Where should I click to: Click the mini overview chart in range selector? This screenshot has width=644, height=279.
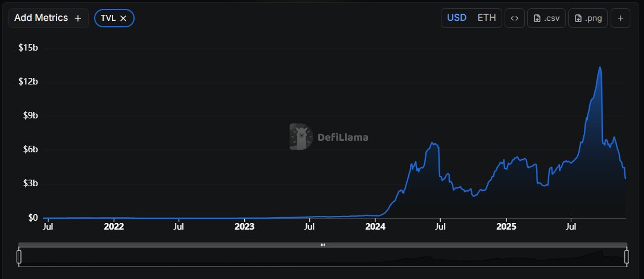[323, 257]
